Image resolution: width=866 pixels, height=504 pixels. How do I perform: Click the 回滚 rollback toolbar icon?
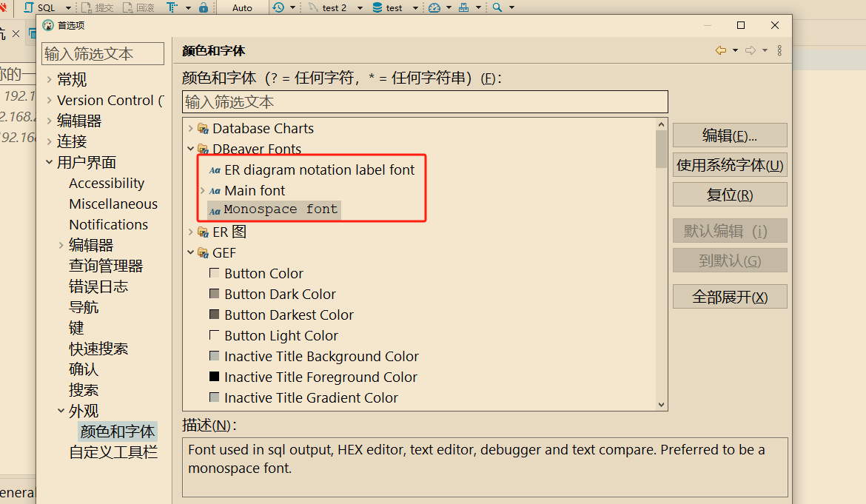[138, 7]
